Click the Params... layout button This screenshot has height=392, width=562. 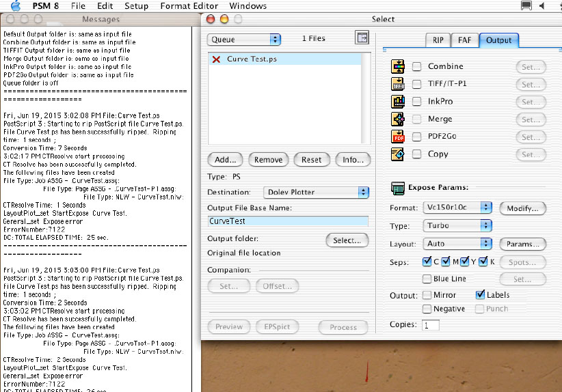[522, 244]
